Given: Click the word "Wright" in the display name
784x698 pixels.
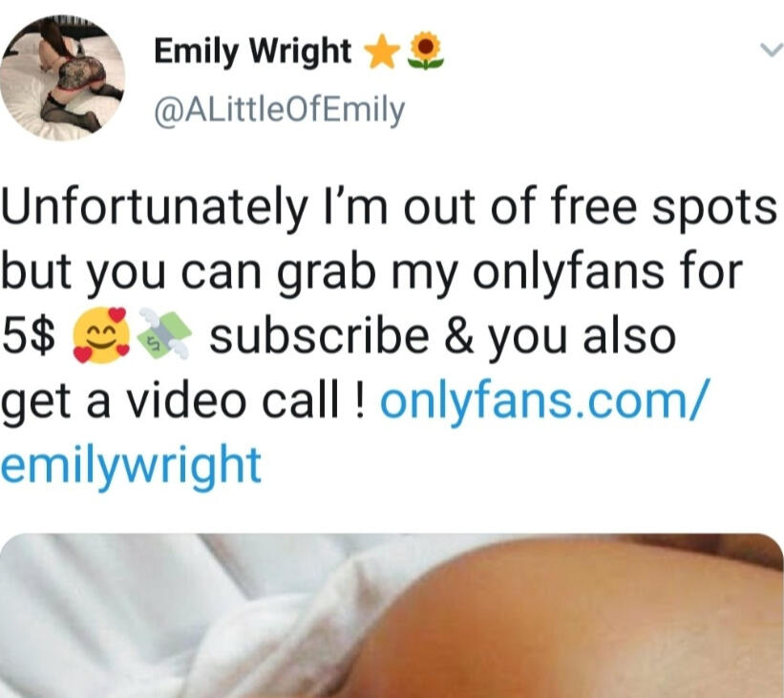Looking at the screenshot, I should coord(301,51).
